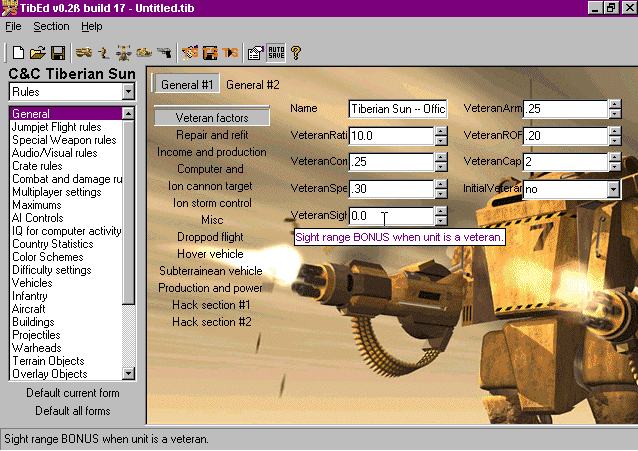The image size is (638, 451).
Task: Open the Vehicles tank toolbar icon
Action: pyautogui.click(x=84, y=53)
